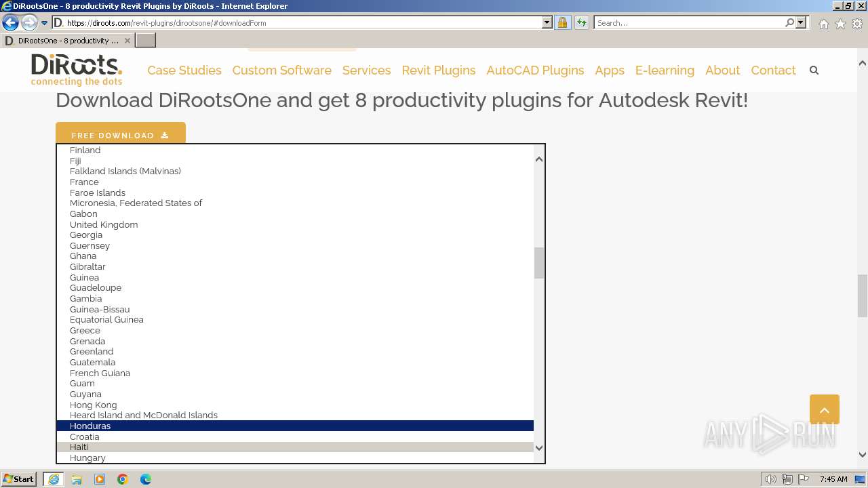
Task: Open the IE Tools gear icon
Action: [857, 24]
